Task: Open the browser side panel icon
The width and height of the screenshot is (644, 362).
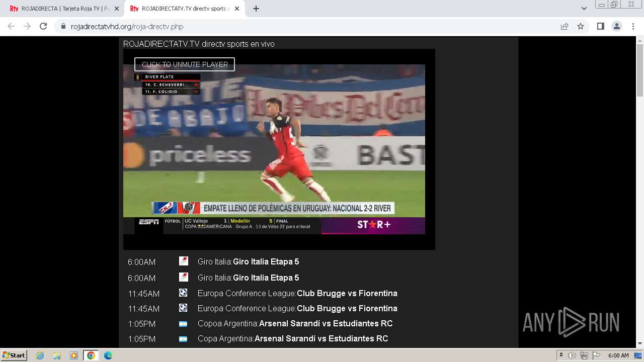Action: click(601, 26)
